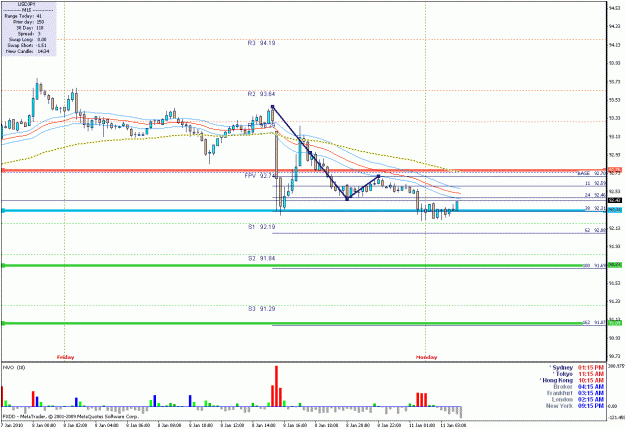
Task: Click the cyan price tag on price axis
Action: click(x=615, y=210)
